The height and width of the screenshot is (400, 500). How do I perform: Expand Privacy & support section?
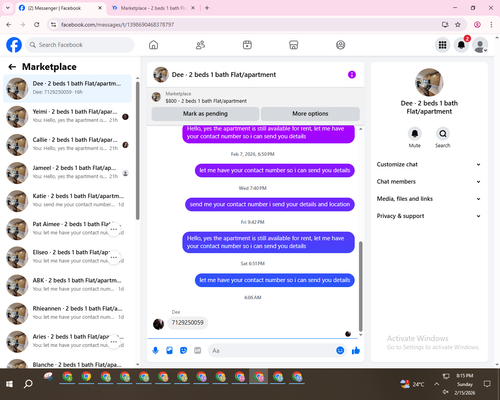click(x=429, y=216)
